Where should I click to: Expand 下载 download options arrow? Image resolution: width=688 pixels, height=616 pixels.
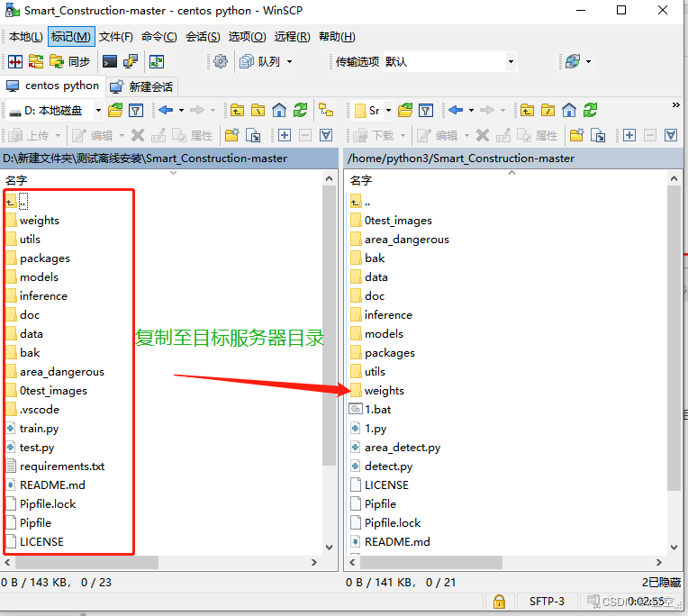pos(403,136)
